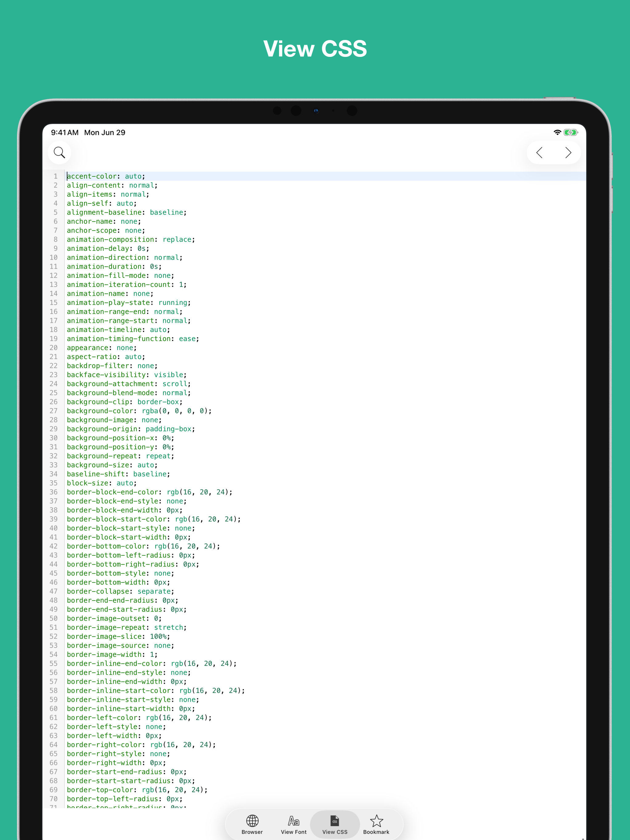Click the 'border-block-end-color' line

pos(150,492)
